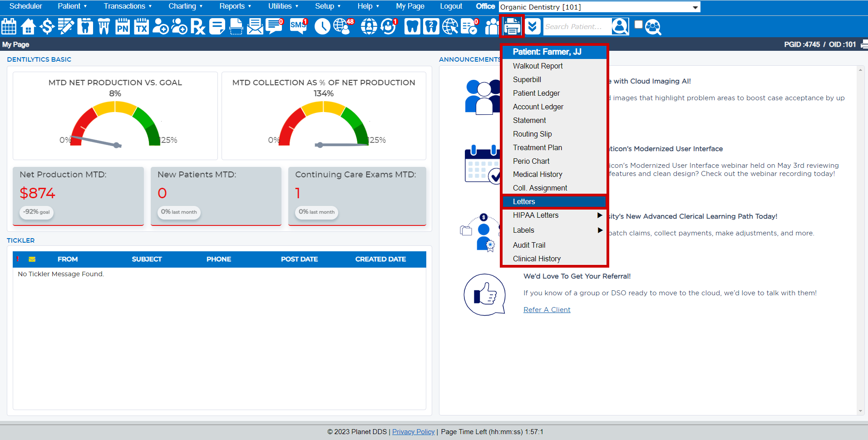Select Statement in print menu

click(x=554, y=120)
